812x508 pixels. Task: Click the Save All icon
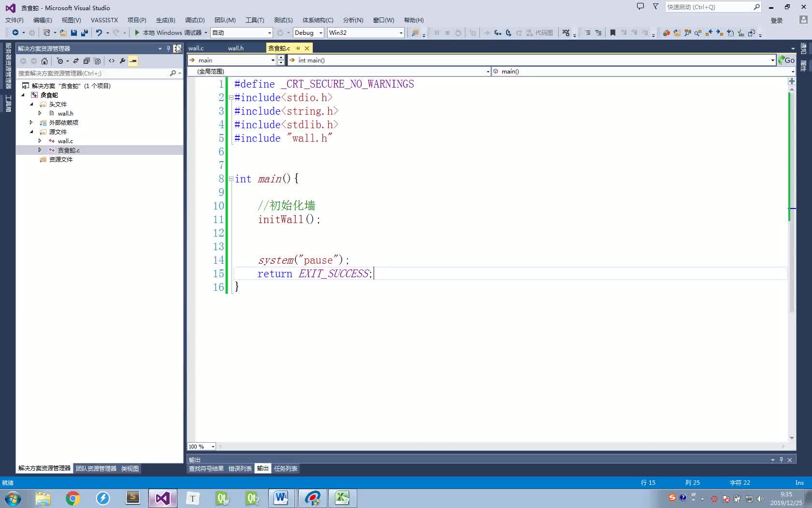click(x=85, y=33)
